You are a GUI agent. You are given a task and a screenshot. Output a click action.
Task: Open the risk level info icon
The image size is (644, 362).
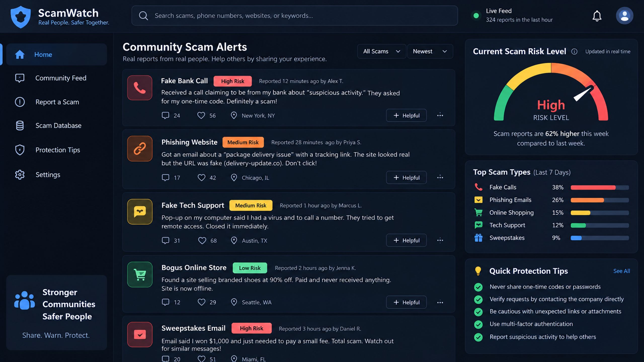[x=574, y=52]
